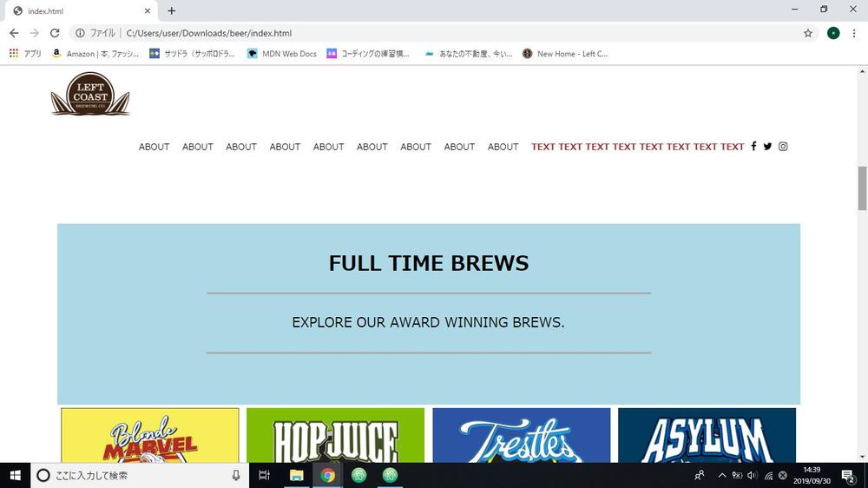Go back with the browser back arrow
This screenshot has width=868, height=488.
(x=14, y=33)
